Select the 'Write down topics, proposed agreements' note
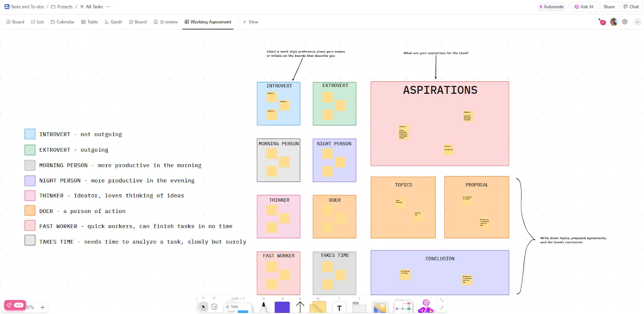Viewport: 644px width, 314px height. click(x=573, y=240)
